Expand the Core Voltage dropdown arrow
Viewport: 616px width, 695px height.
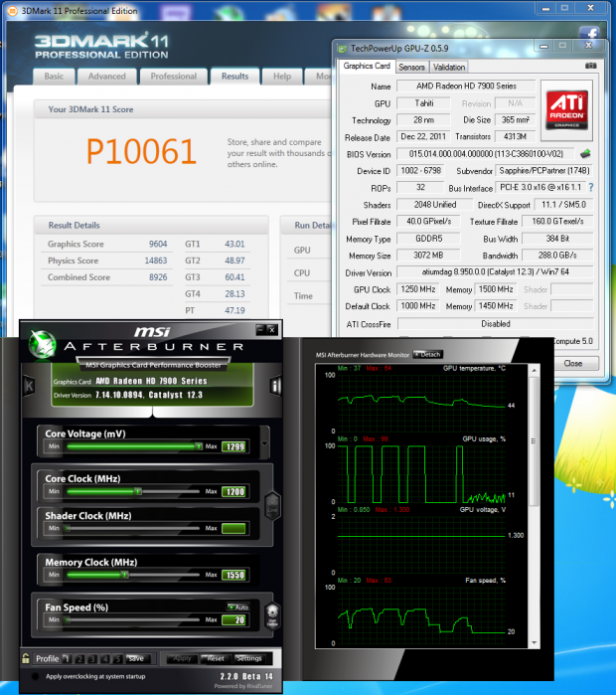pyautogui.click(x=265, y=443)
